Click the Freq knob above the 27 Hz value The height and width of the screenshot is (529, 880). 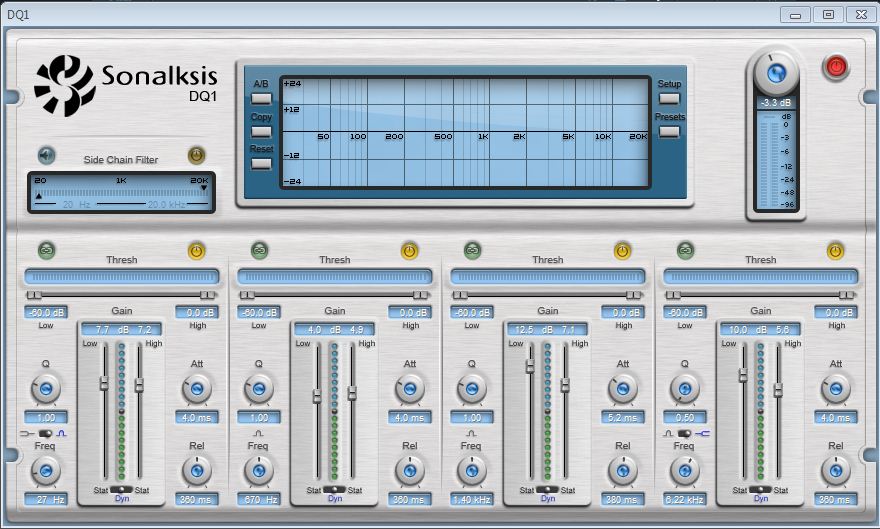pos(46,470)
